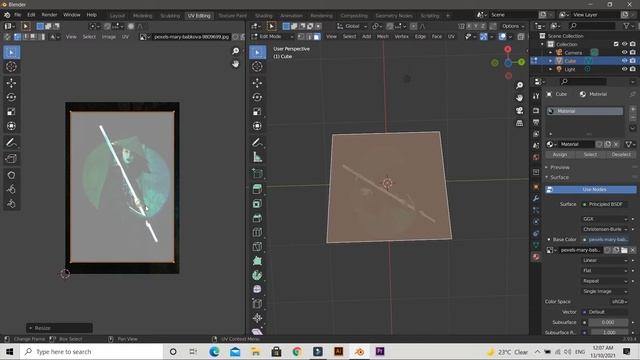Select the Move tool in 3D viewport
640x360 pixels.
click(x=257, y=83)
